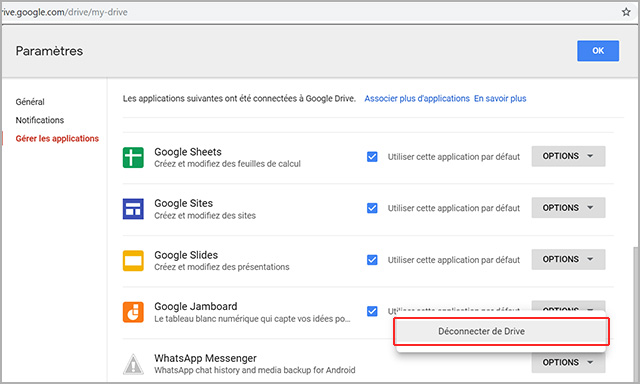The height and width of the screenshot is (384, 640).
Task: Click the Google Sheets app name
Action: pyautogui.click(x=188, y=152)
